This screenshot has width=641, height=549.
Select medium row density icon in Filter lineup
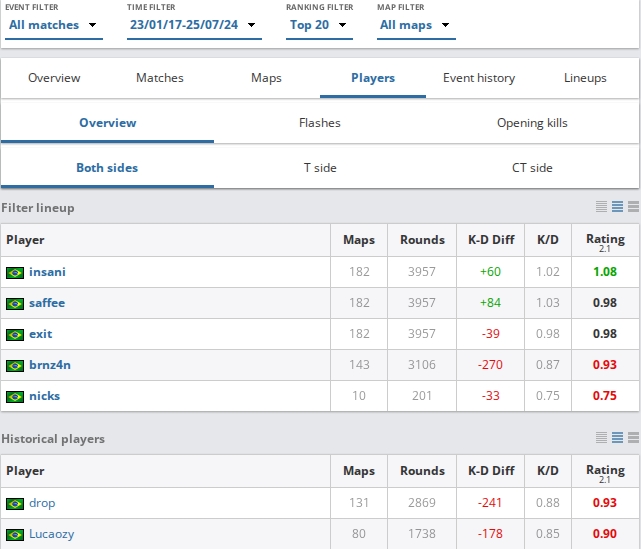[617, 207]
